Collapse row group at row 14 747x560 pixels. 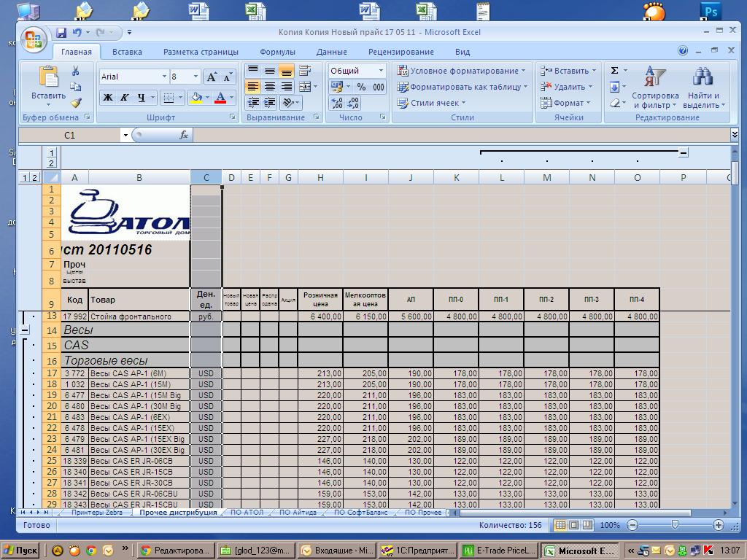(24, 330)
